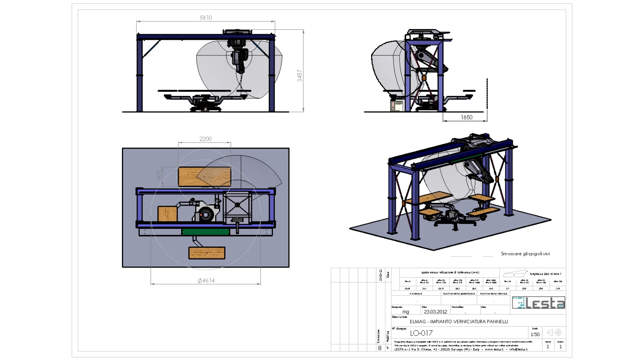Screen dimensions: 644x361
Task: Click the 1850 dimension label
Action: pyautogui.click(x=466, y=117)
